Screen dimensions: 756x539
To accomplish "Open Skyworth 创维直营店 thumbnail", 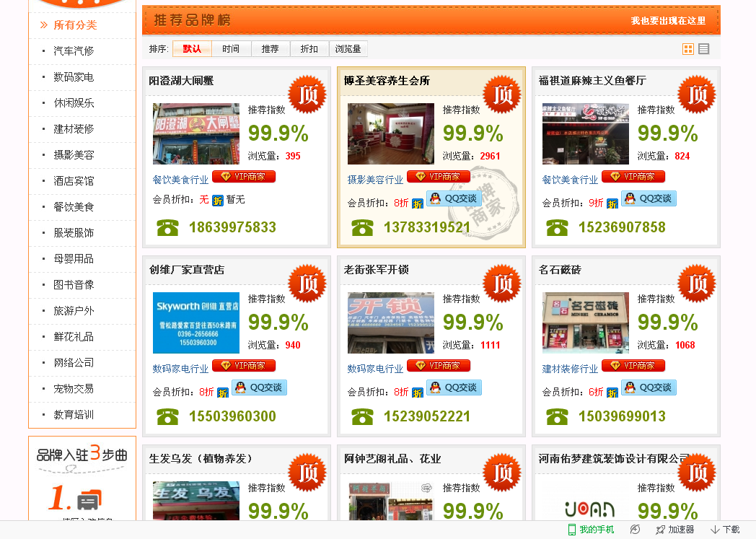I will coord(196,323).
